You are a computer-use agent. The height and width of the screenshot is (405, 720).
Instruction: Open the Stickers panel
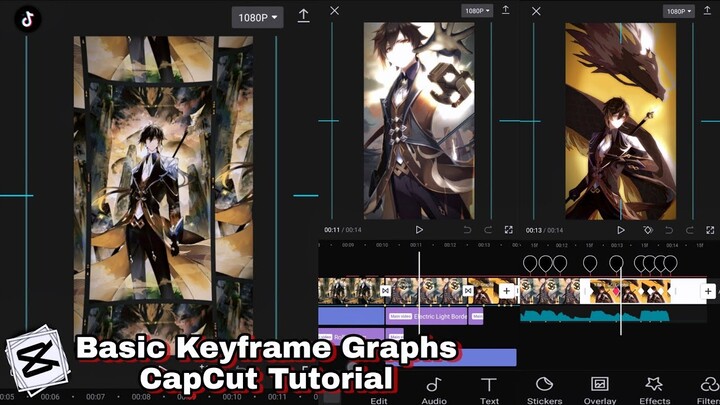coord(544,389)
